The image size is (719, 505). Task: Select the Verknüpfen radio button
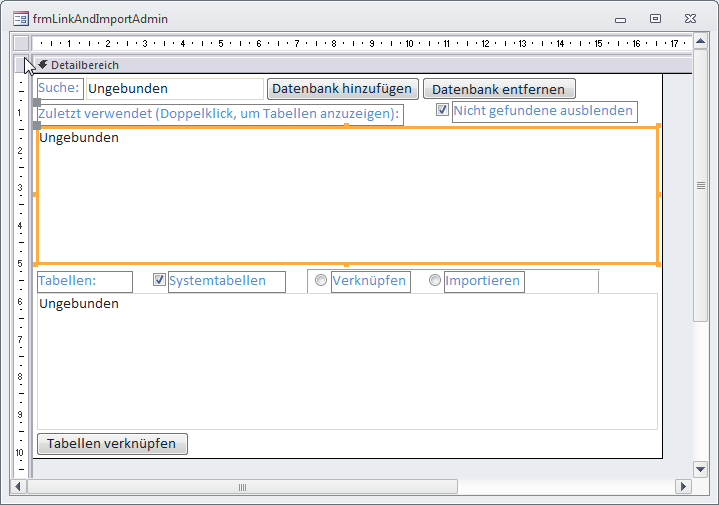coord(321,281)
